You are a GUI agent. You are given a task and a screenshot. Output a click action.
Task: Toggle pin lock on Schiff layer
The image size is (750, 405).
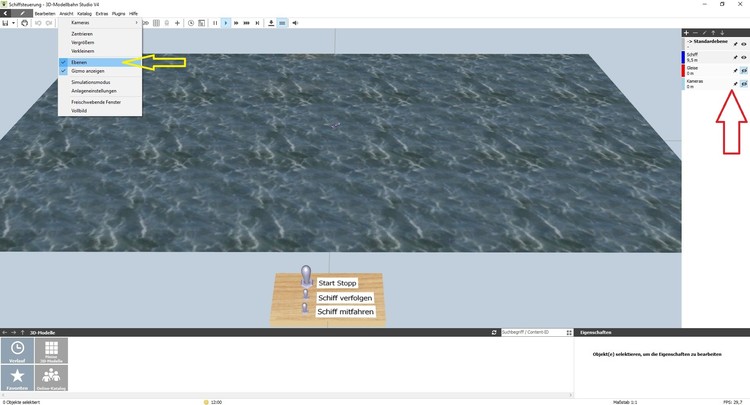[x=736, y=57]
